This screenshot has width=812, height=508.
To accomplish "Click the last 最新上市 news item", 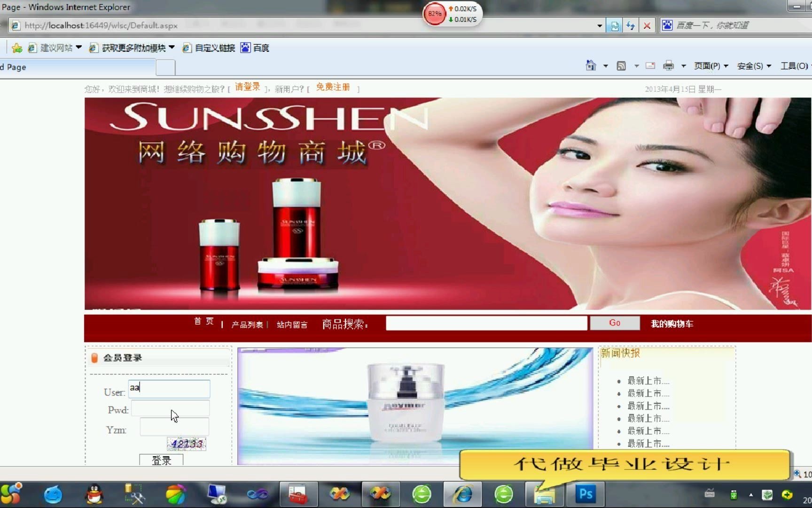I will [648, 444].
